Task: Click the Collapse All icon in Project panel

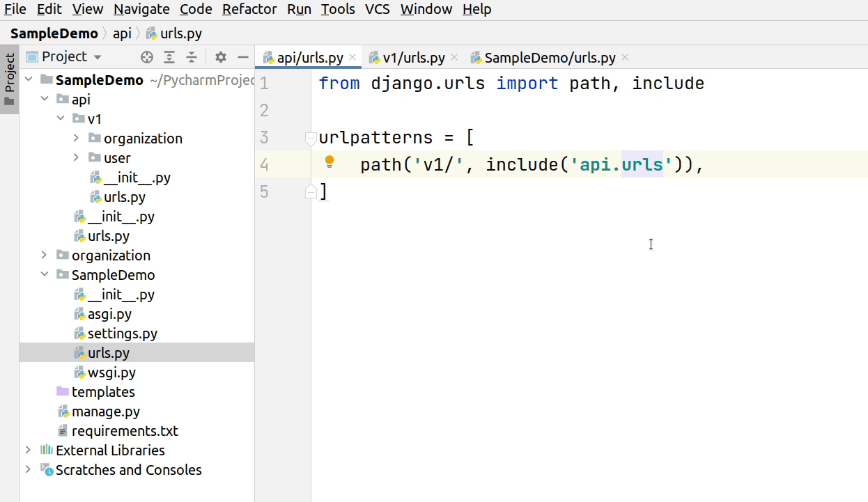Action: (x=192, y=57)
